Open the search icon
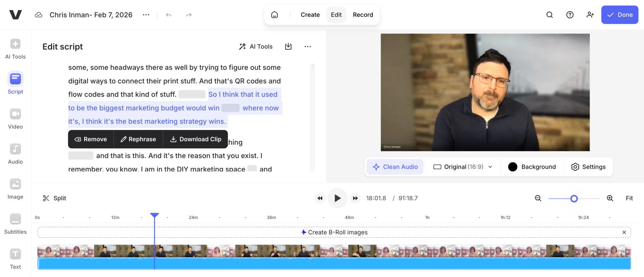This screenshot has width=644, height=277. point(549,15)
